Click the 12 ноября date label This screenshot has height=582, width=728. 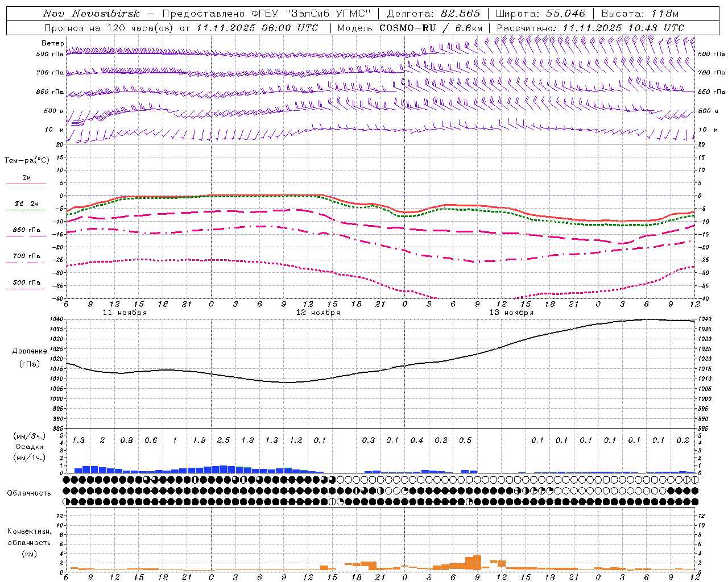click(318, 313)
